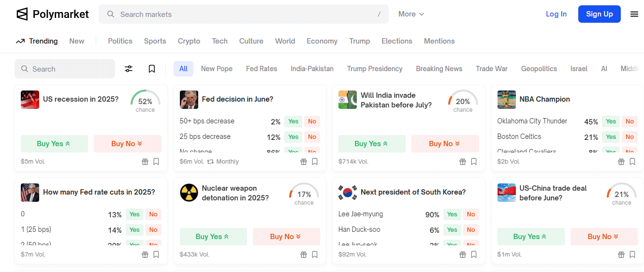Click the Log In link

click(556, 14)
